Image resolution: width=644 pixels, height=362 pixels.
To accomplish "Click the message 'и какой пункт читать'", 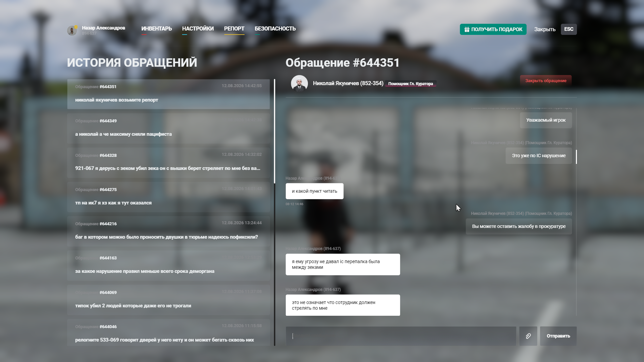I will 315,191.
